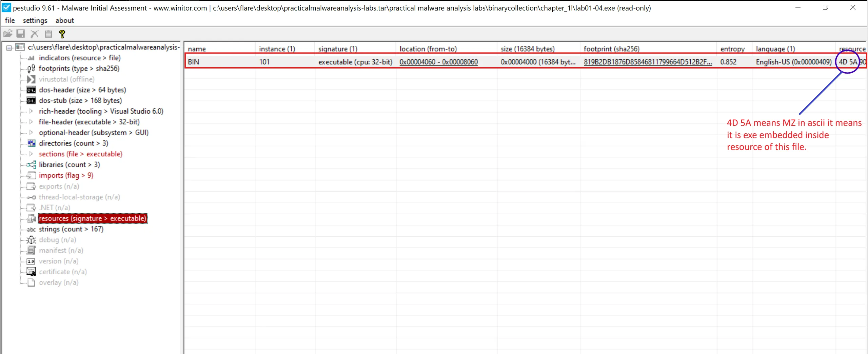Select the BIN resource row
The width and height of the screenshot is (868, 354).
coord(194,62)
